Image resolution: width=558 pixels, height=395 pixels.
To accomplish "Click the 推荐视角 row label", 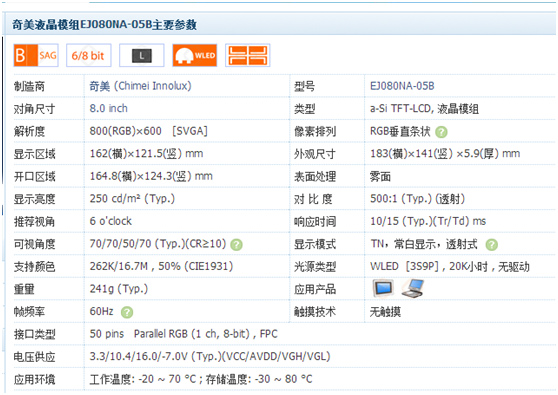I will click(x=34, y=222).
